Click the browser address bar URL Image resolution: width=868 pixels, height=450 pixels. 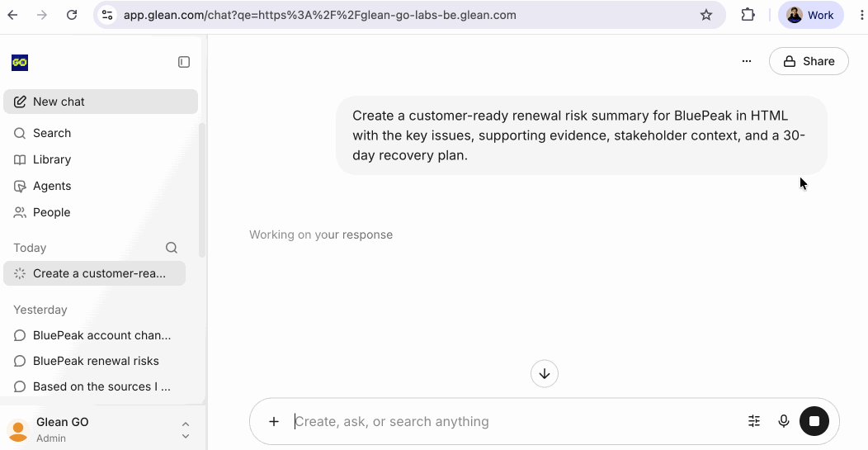click(319, 15)
